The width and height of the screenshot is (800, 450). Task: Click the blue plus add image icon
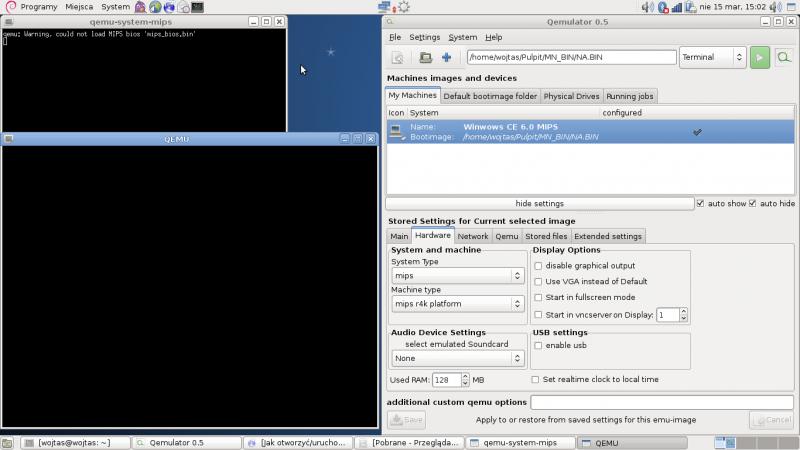pos(446,57)
